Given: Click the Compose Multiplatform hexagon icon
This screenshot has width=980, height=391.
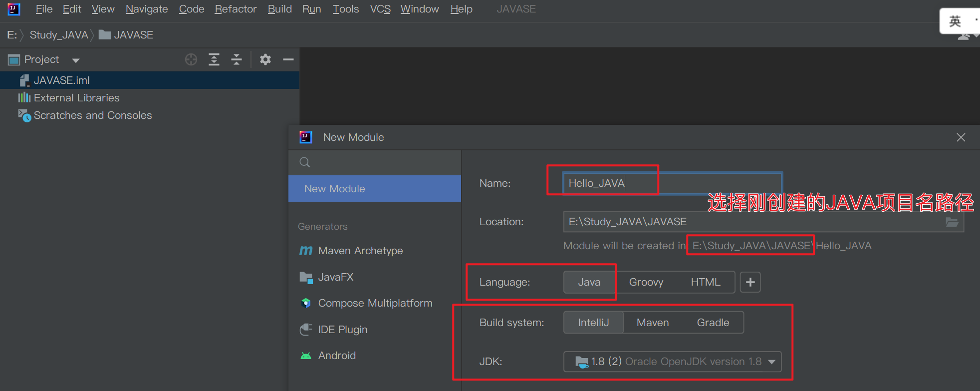Looking at the screenshot, I should [306, 303].
